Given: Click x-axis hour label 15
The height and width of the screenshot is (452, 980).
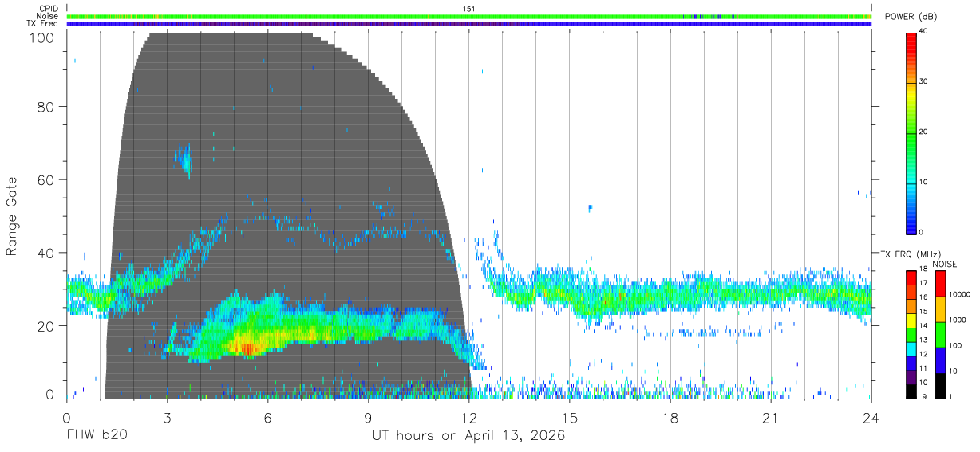Looking at the screenshot, I should click(569, 418).
